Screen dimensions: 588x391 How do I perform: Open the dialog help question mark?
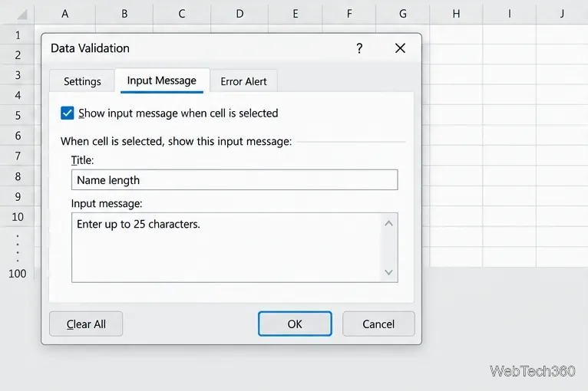click(359, 48)
